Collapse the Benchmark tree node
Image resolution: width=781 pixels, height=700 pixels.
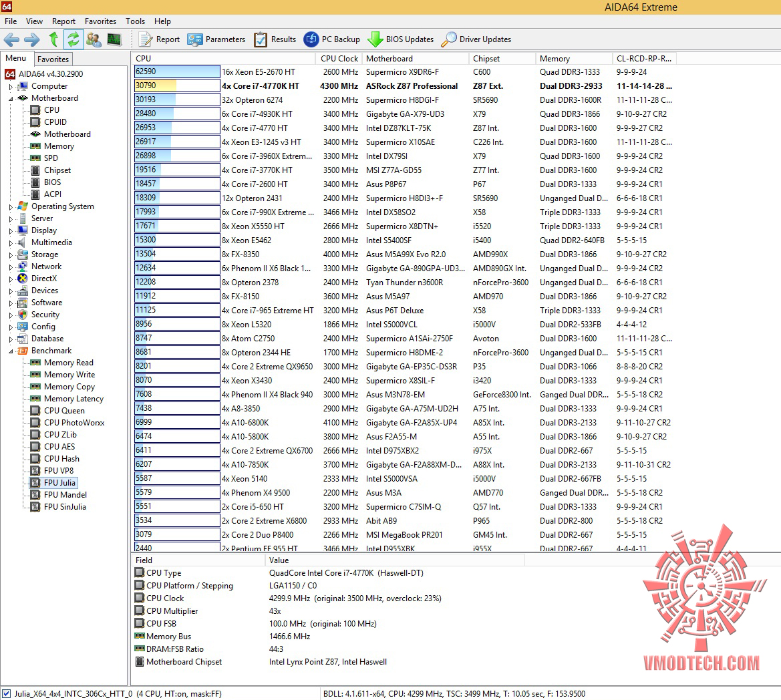11,351
